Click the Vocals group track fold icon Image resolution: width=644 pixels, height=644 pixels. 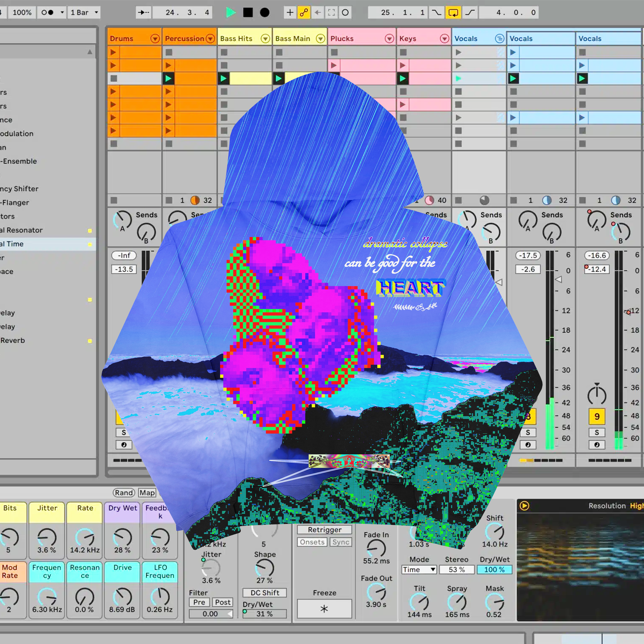click(499, 39)
